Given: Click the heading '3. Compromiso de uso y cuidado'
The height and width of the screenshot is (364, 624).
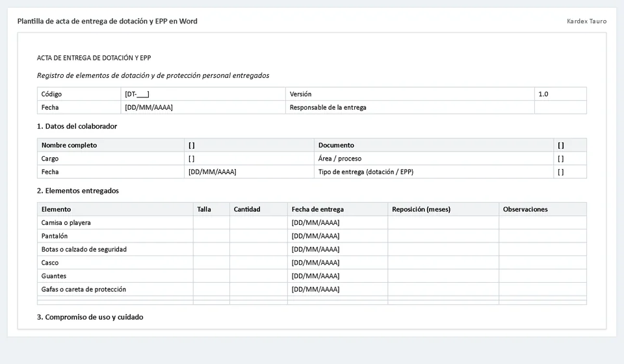Looking at the screenshot, I should tap(90, 317).
